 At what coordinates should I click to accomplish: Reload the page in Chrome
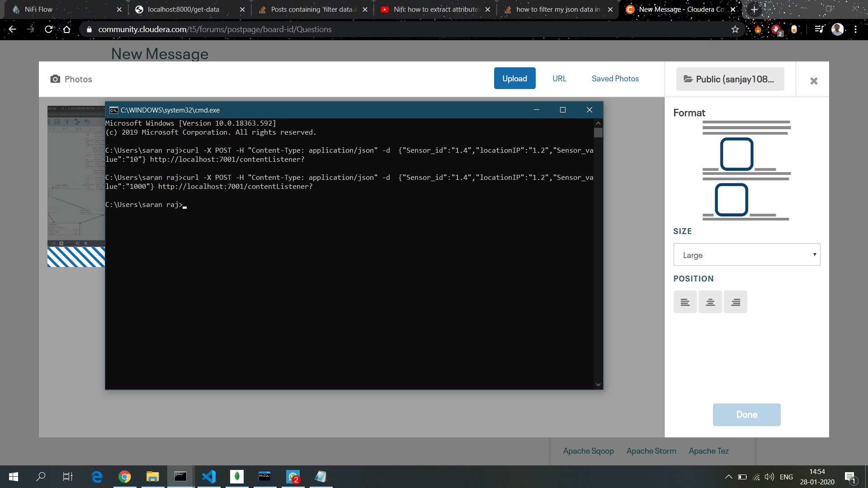tap(48, 29)
